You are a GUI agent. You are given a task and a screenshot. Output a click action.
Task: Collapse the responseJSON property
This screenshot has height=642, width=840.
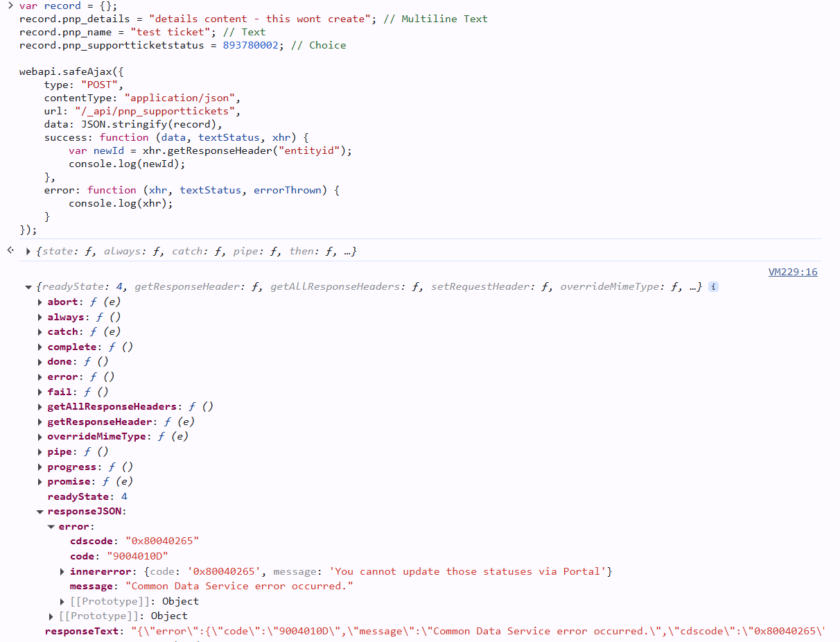[x=40, y=511]
